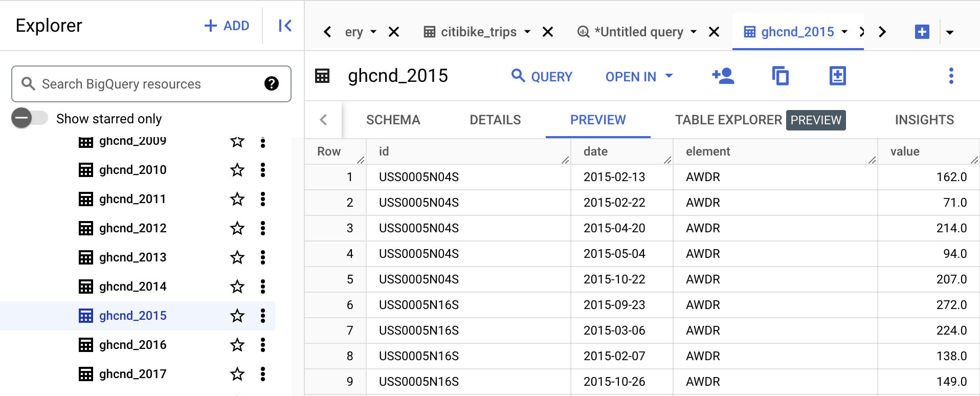The image size is (980, 396).
Task: Star the ghcnd_2013 table
Action: click(x=237, y=257)
